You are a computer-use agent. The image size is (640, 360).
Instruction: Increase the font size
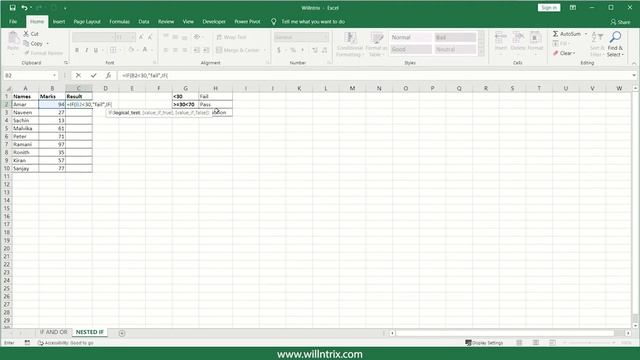click(141, 37)
